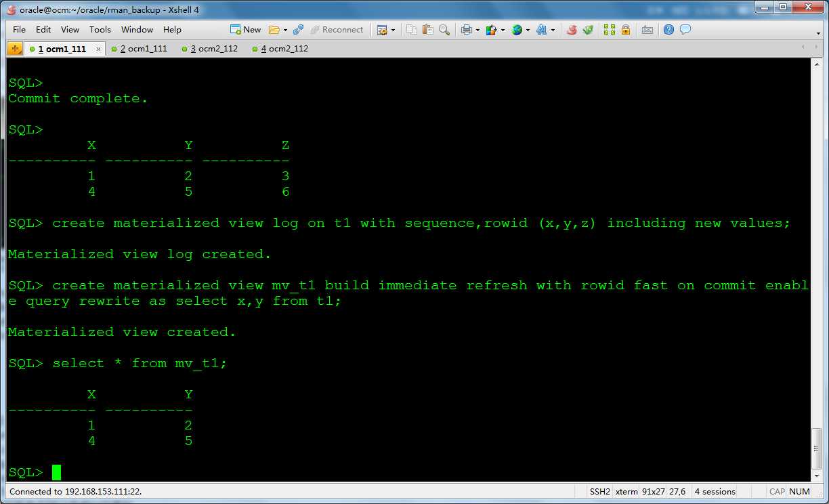
Task: Expand the Encoding globe dropdown arrow
Action: click(x=528, y=30)
